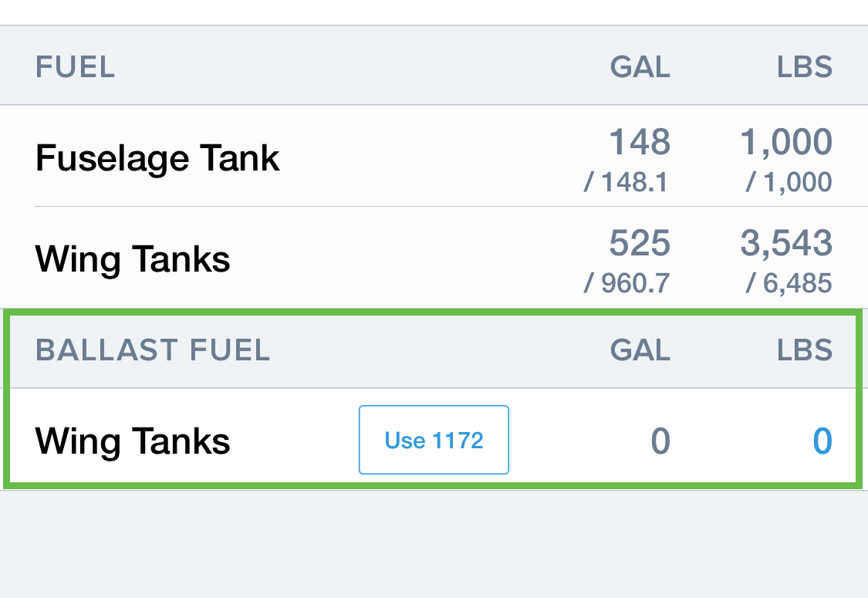Click the GAL column header under FUEL
Image resolution: width=868 pixels, height=598 pixels.
point(639,66)
